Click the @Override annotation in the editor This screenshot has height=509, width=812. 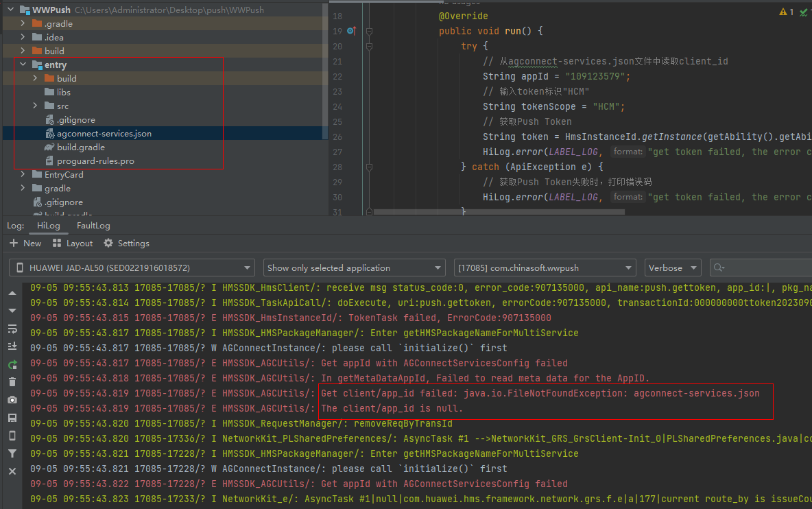[x=464, y=16]
